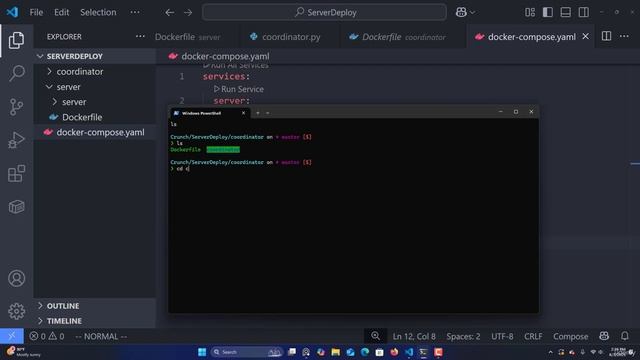Open Firefox from the taskbar

pos(394,352)
